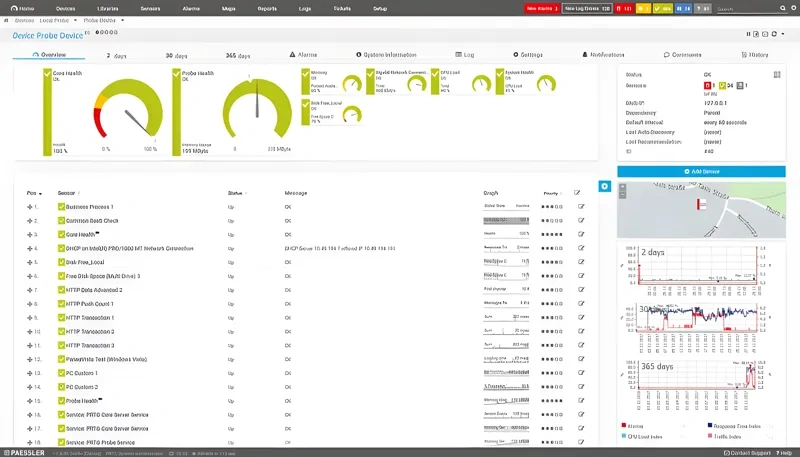Click the move handle for Common SaaS Check row
This screenshot has height=457, width=800.
[x=30, y=221]
